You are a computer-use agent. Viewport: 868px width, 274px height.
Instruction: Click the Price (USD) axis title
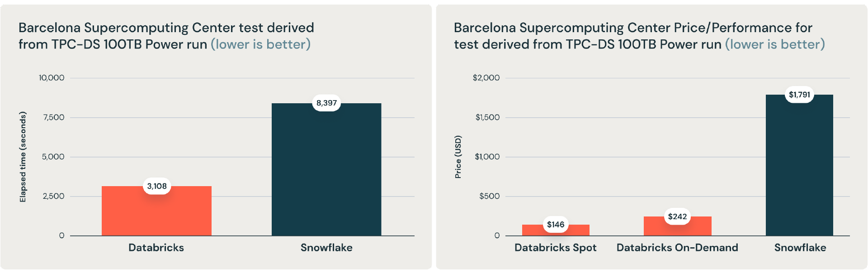pyautogui.click(x=458, y=157)
